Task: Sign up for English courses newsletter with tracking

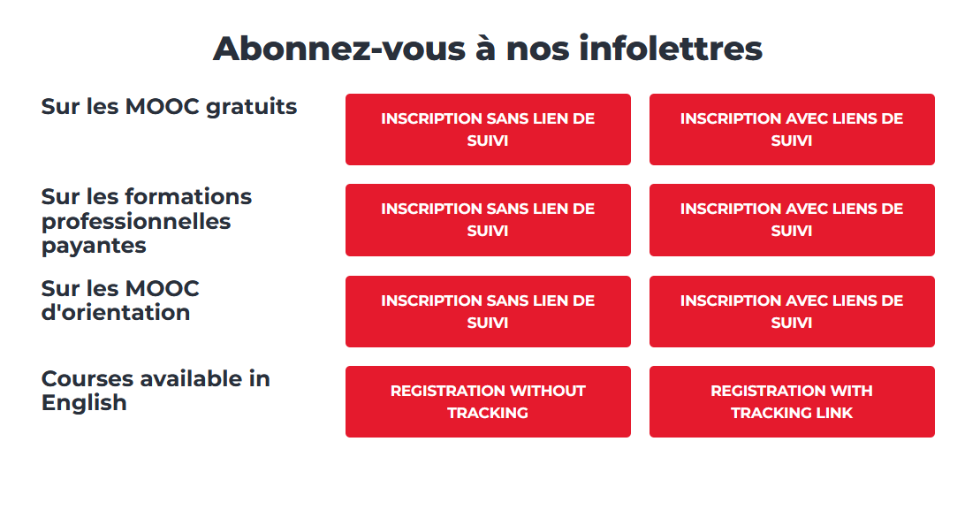Action: click(x=792, y=401)
